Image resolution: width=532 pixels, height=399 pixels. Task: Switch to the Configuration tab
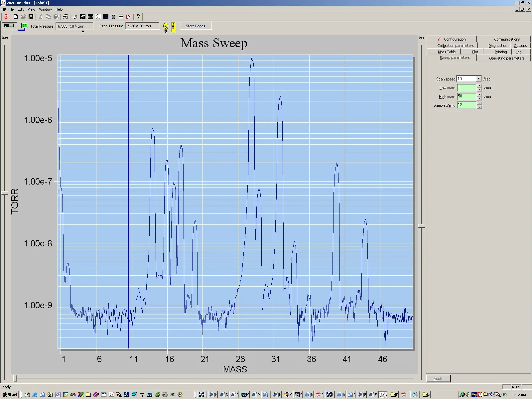coord(452,39)
